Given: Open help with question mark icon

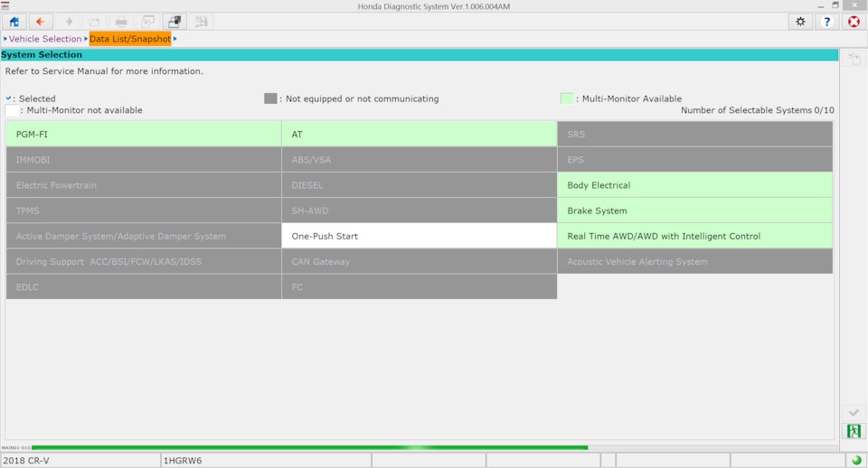Looking at the screenshot, I should coord(827,22).
